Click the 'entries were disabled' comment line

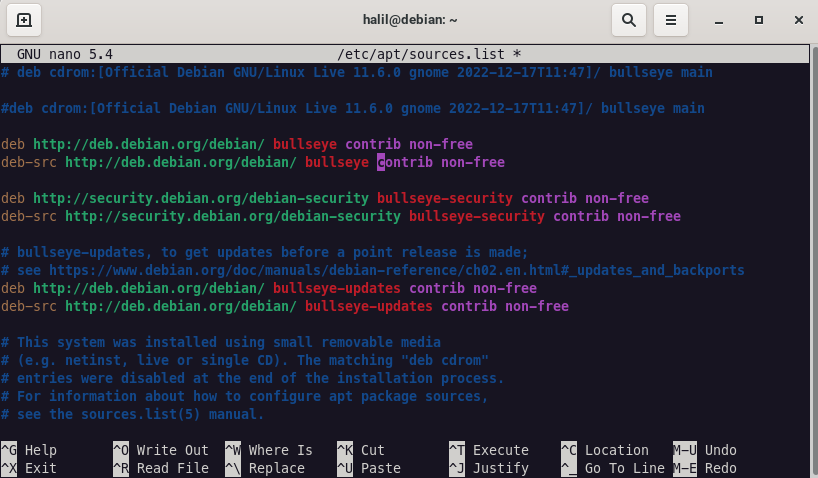click(x=252, y=378)
